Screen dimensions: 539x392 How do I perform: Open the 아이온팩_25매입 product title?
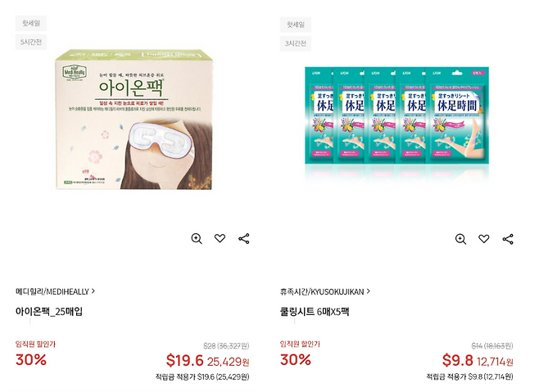click(49, 311)
